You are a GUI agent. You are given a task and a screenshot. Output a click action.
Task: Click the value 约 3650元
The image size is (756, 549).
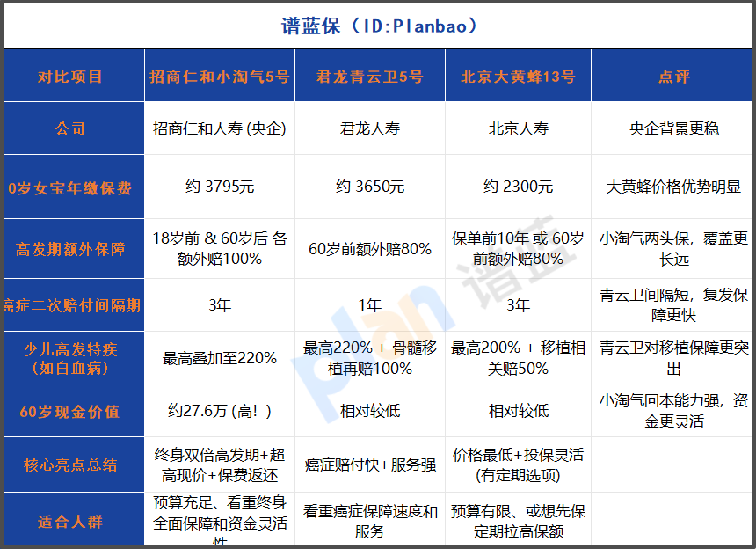[370, 187]
